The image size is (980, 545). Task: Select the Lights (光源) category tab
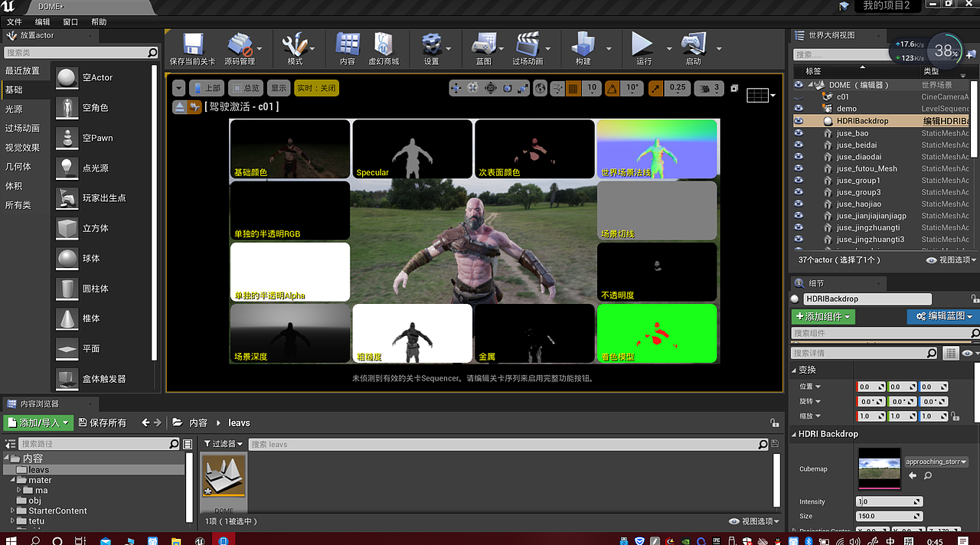(x=14, y=109)
